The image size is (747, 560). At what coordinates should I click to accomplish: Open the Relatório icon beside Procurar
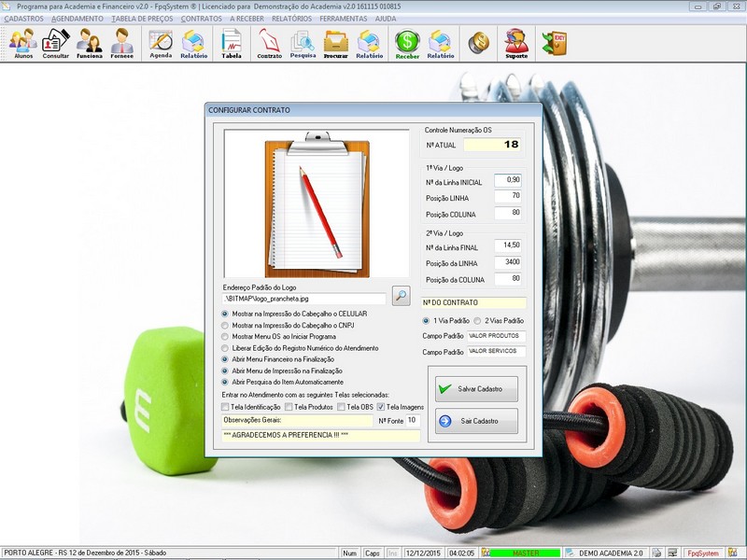coord(369,43)
